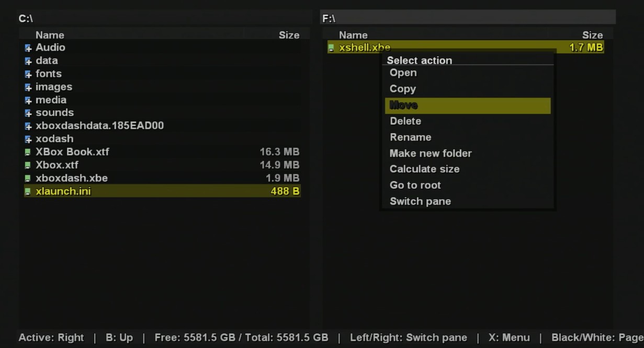Click the file icon beside xshell.xbe
The image size is (644, 348).
[331, 48]
